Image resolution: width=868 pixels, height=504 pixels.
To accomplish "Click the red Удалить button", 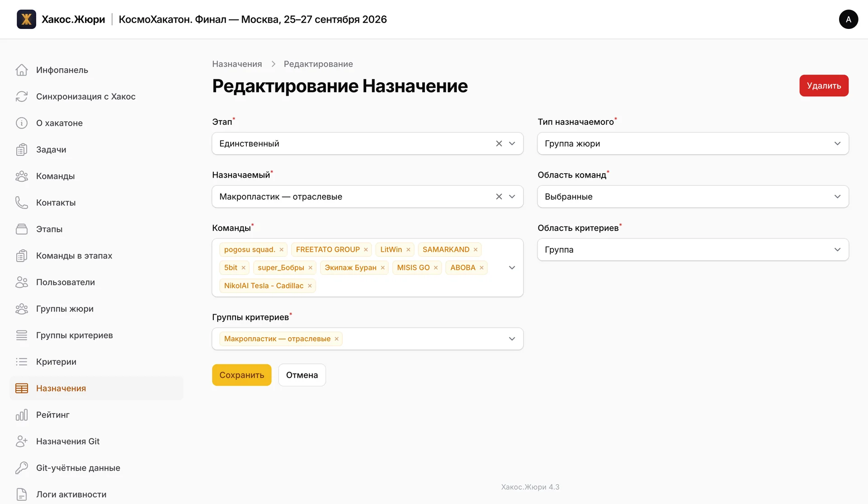I will pos(824,85).
